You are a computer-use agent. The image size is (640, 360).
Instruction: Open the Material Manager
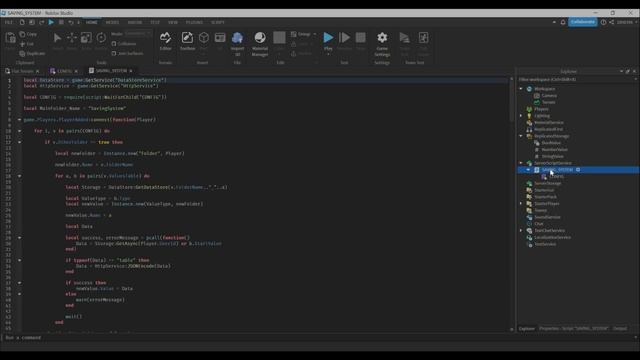pos(260,44)
